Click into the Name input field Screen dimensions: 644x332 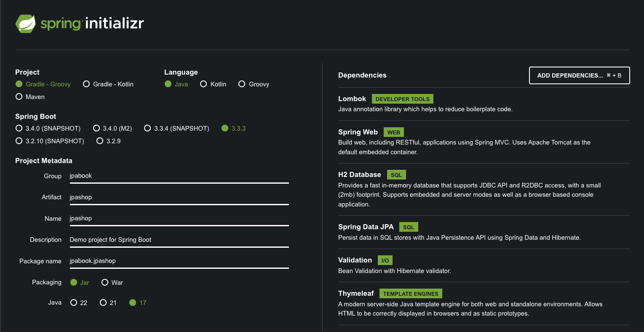click(179, 218)
